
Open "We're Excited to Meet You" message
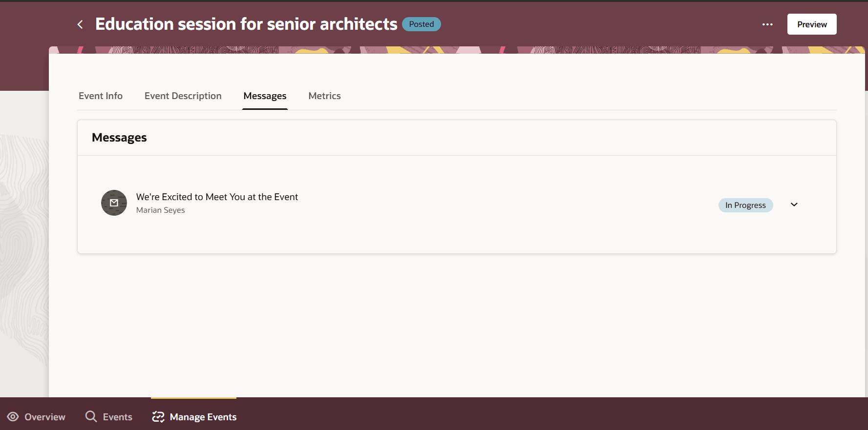[x=217, y=197]
